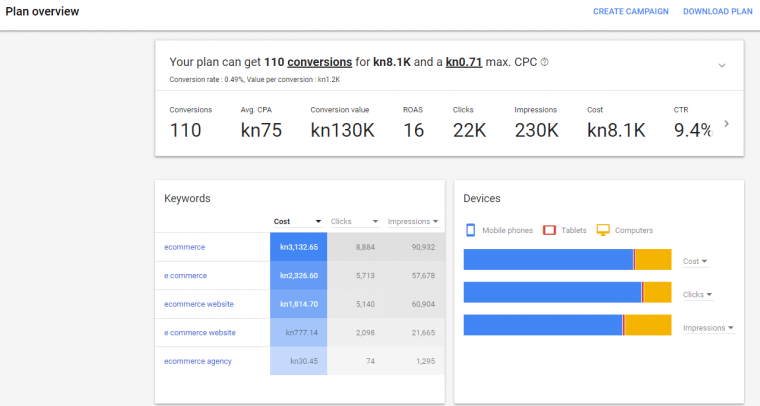Open the 'e commerce website' keyword link
The height and width of the screenshot is (406, 760).
tap(200, 333)
